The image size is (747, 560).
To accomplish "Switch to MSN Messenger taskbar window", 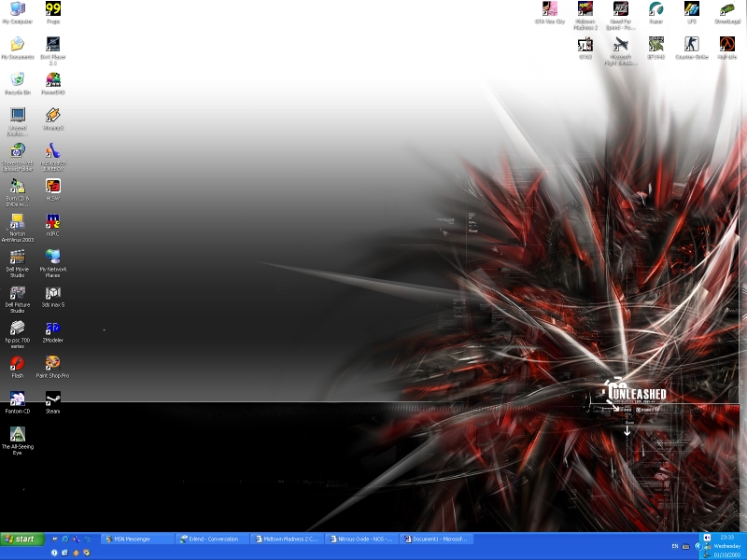I will [x=137, y=539].
